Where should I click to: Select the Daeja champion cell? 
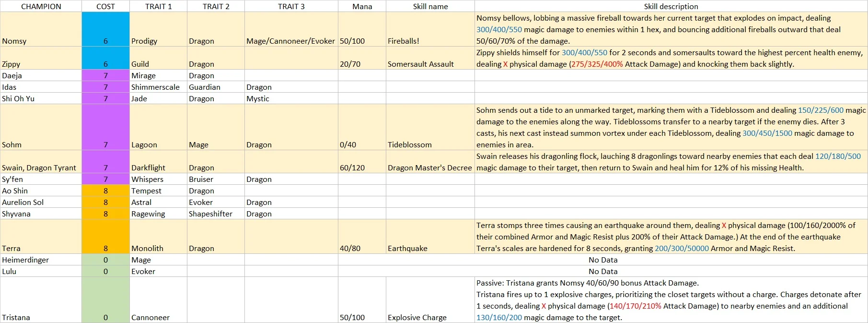coord(41,75)
